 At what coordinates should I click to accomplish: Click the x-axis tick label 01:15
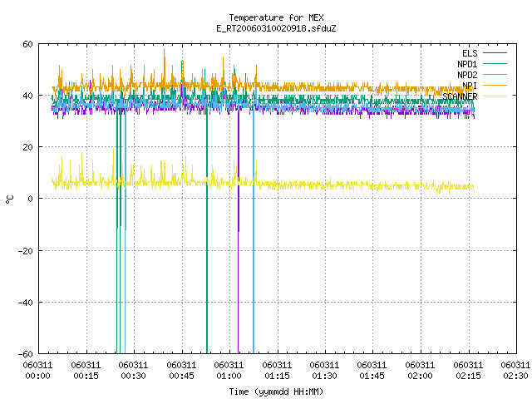pos(277,376)
